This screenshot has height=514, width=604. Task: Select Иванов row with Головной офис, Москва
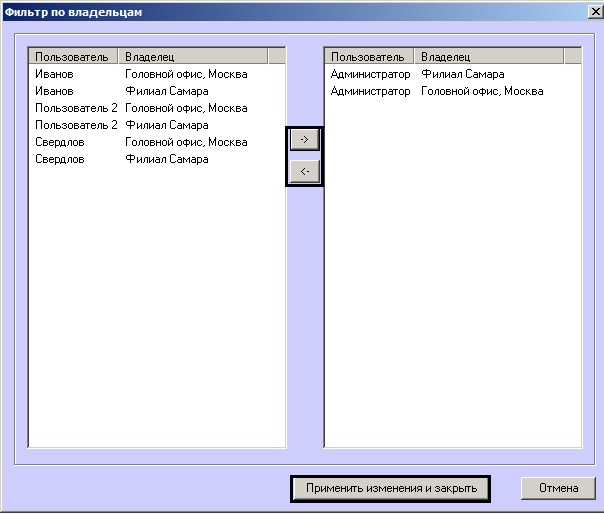pos(157,74)
